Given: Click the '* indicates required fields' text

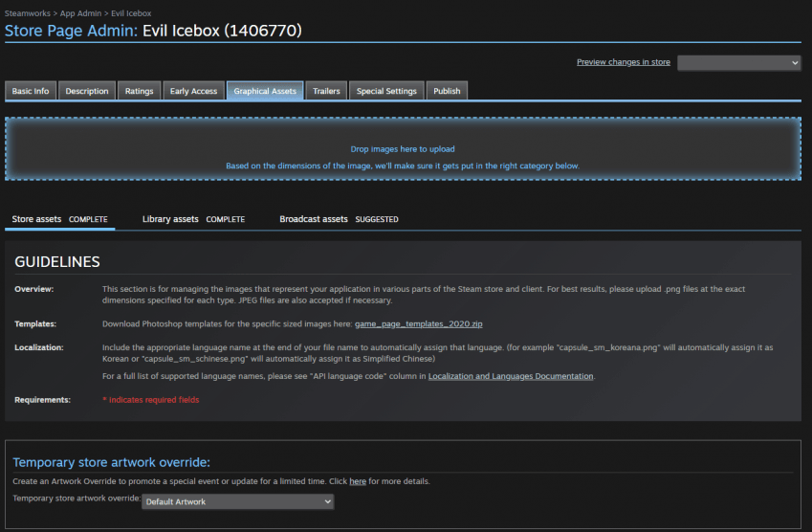Looking at the screenshot, I should point(151,400).
